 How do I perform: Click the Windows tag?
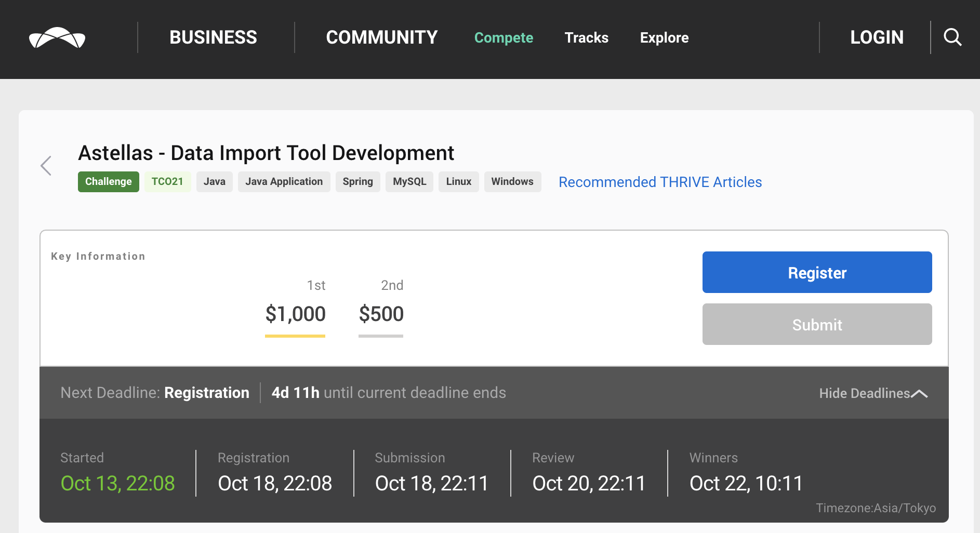(x=512, y=182)
